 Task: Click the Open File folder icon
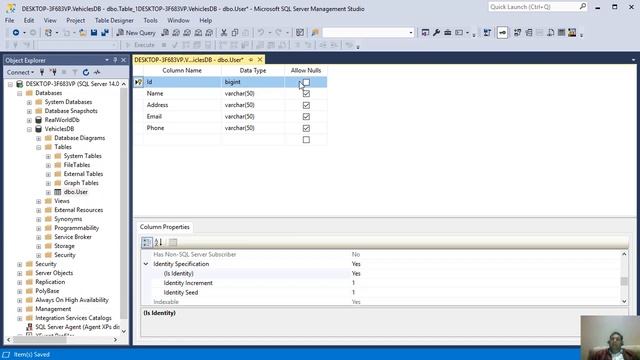(x=82, y=33)
